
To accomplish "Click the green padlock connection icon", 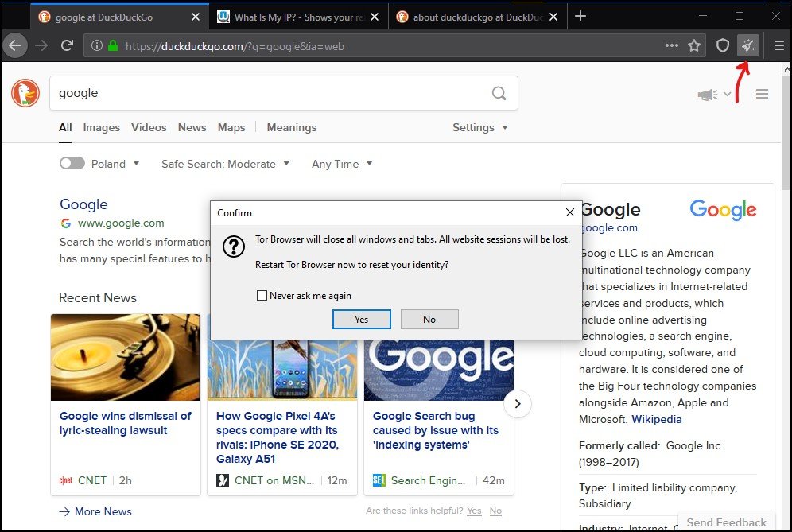I will [113, 46].
